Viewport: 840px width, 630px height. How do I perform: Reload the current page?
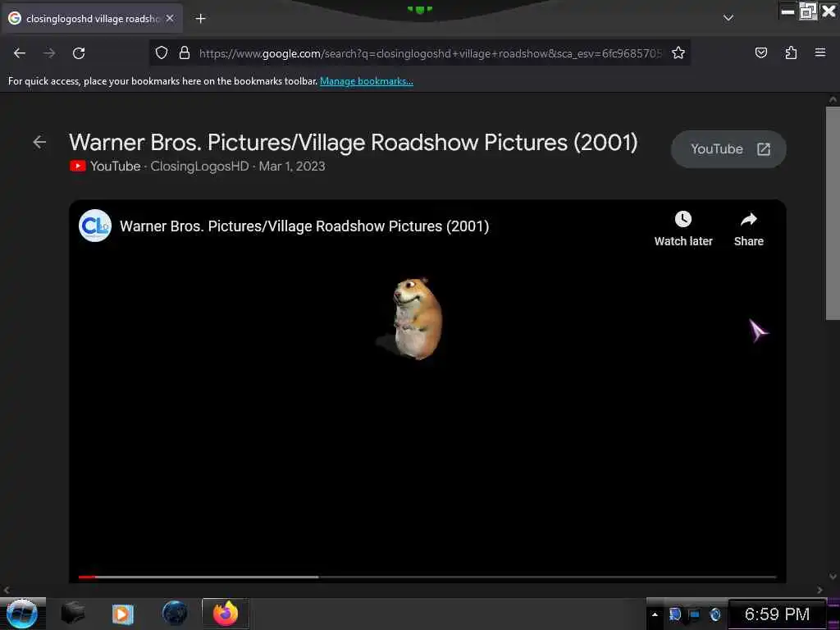click(79, 53)
